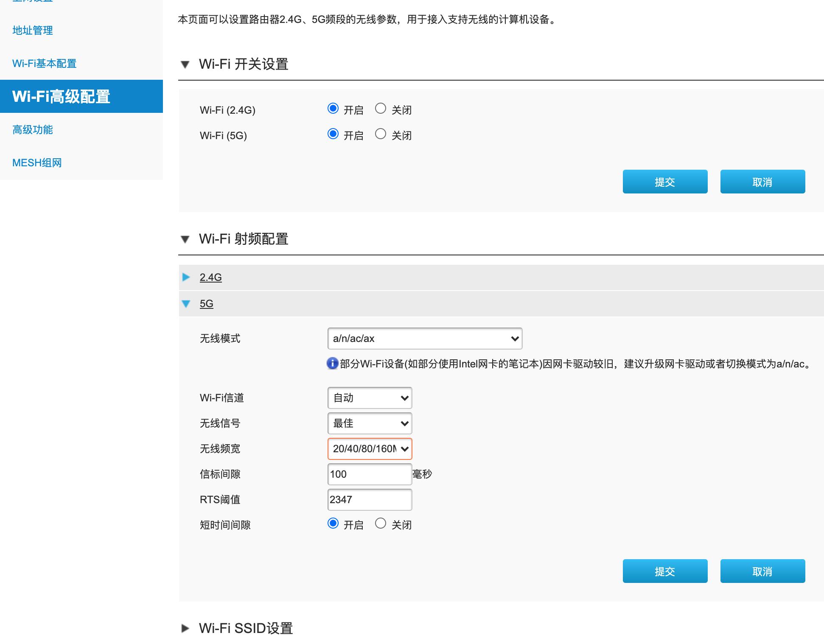Collapse the 5G radio settings section
Screen dimensions: 824x644
[x=186, y=303]
